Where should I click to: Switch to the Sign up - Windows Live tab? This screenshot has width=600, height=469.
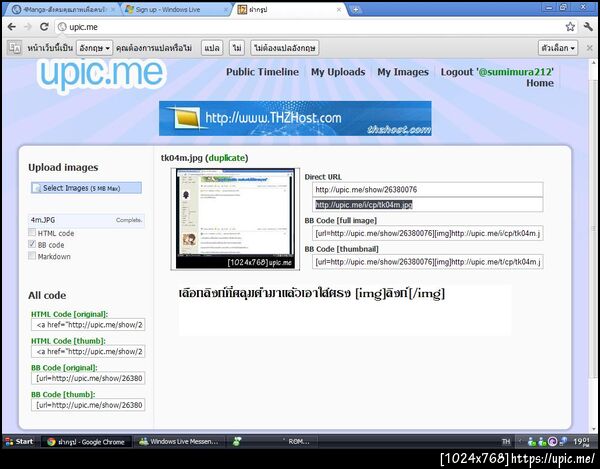(177, 10)
